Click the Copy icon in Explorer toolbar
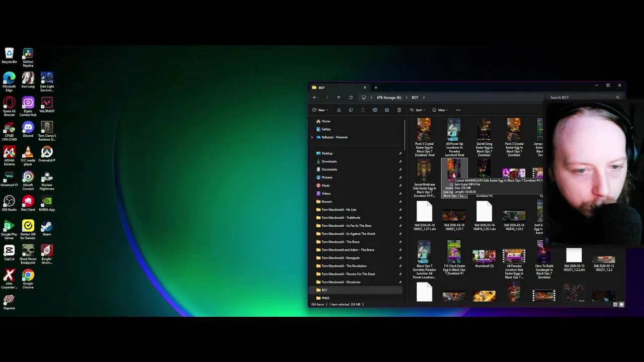This screenshot has width=644, height=362. coord(351,110)
